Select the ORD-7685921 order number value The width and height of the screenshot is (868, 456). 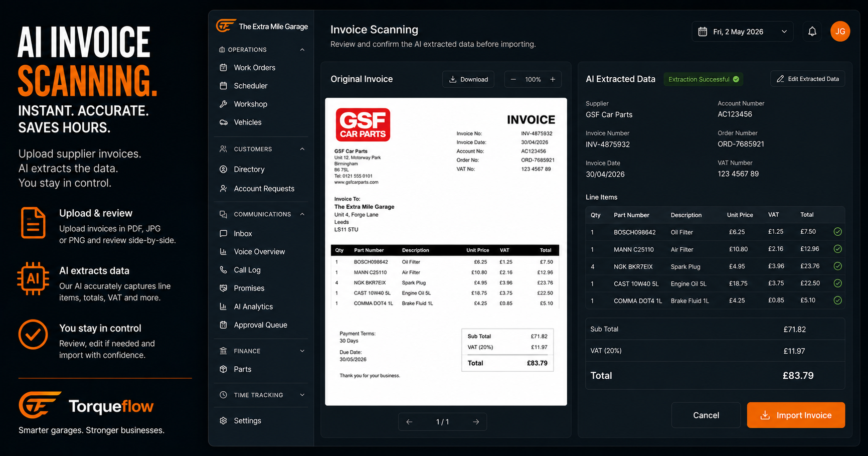point(741,144)
